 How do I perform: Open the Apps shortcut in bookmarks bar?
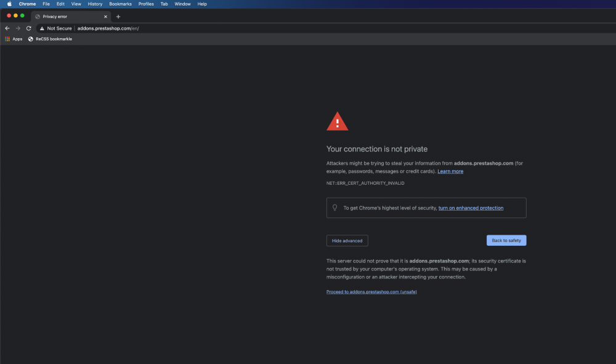click(x=13, y=39)
